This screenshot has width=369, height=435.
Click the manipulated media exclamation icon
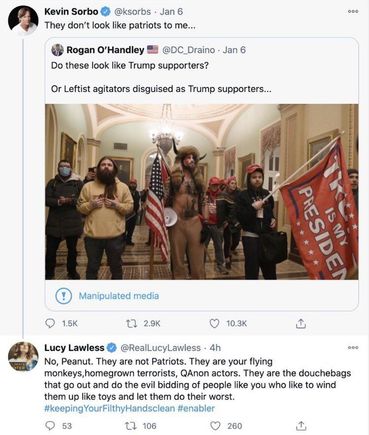[63, 296]
